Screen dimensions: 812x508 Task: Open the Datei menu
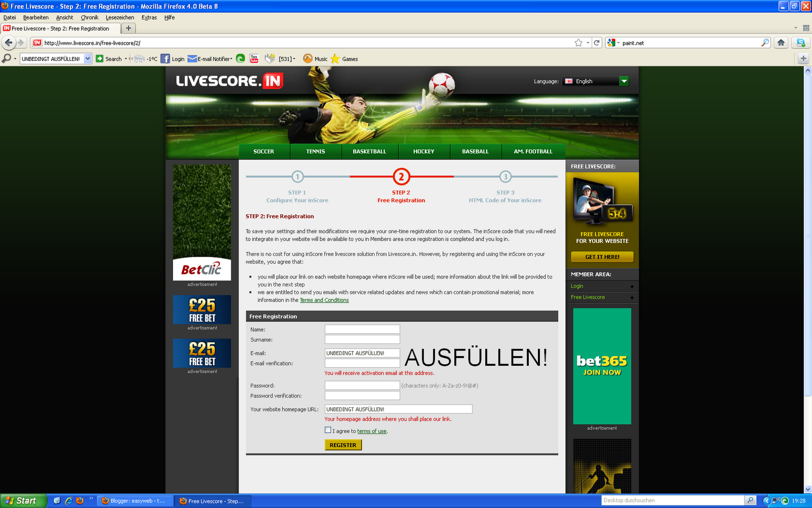pos(10,17)
